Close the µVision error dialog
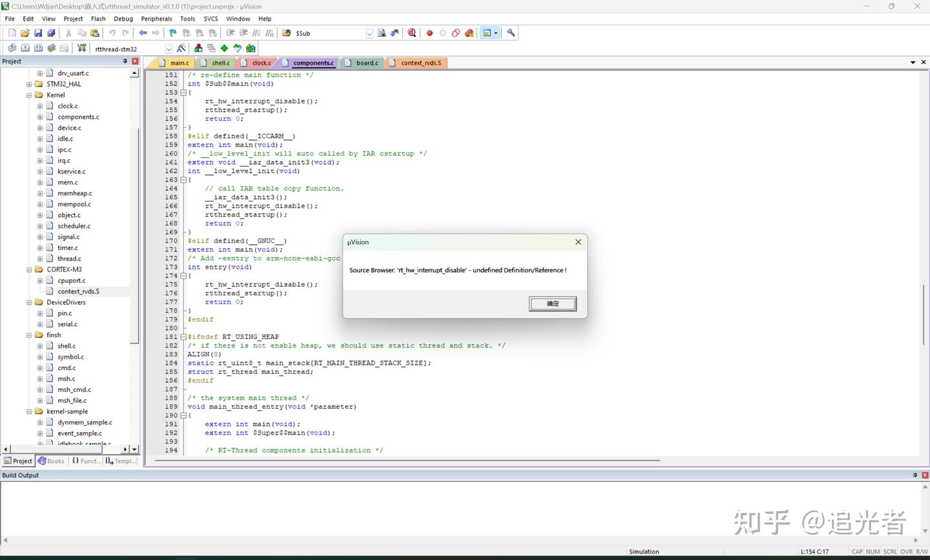This screenshot has height=560, width=930. [x=578, y=242]
